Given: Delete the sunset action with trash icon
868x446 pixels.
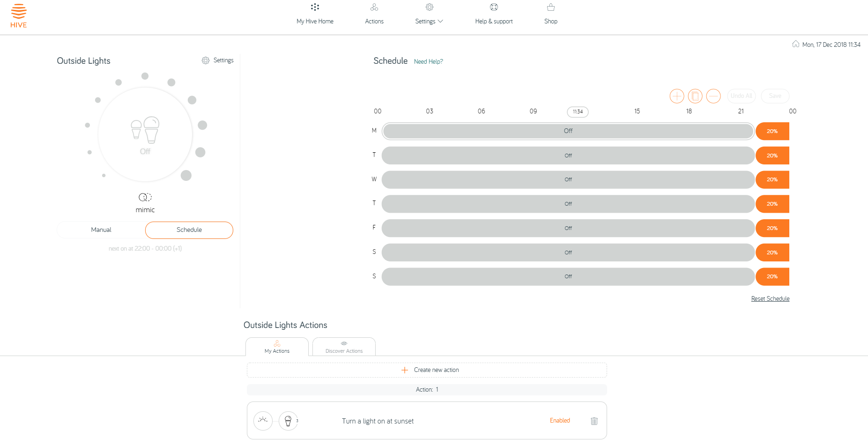Looking at the screenshot, I should tap(594, 421).
